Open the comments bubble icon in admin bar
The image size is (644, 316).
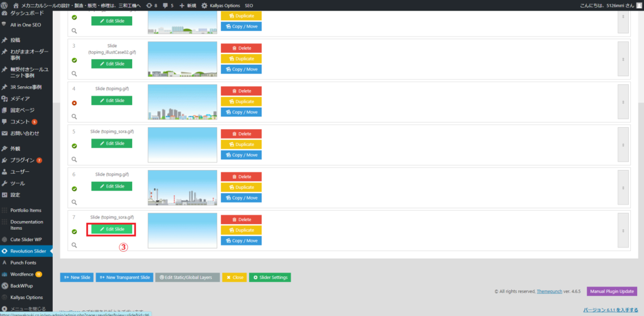point(167,5)
